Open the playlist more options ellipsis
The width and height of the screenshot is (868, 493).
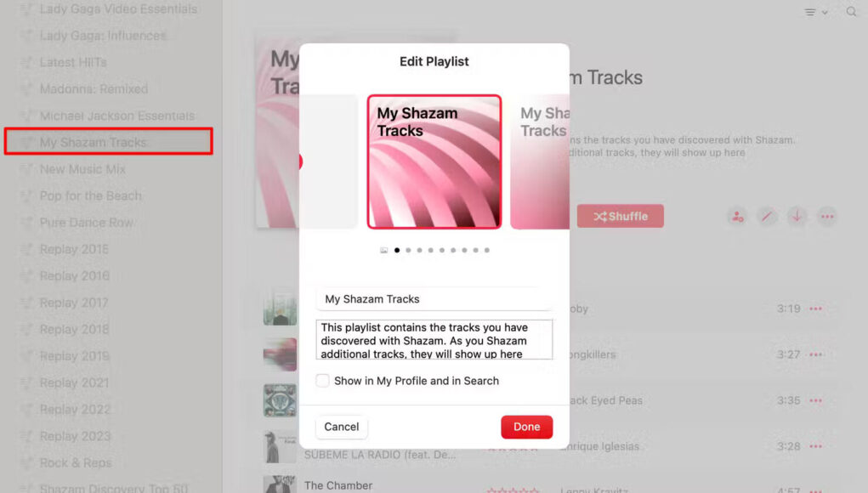pyautogui.click(x=827, y=217)
